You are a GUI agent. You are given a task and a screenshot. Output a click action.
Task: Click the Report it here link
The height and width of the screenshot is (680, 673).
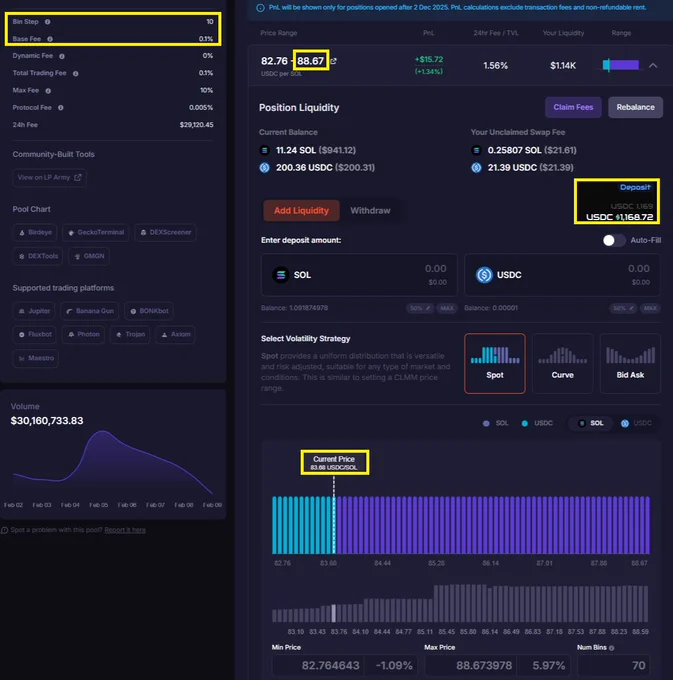tap(125, 530)
